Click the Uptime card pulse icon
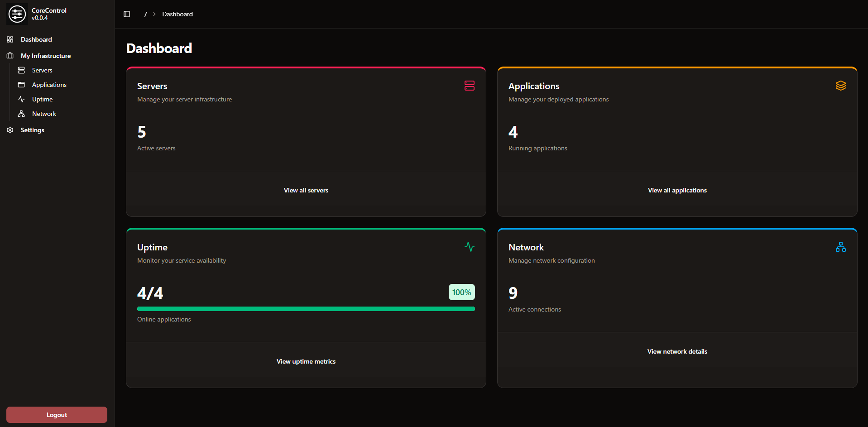Screen dimensions: 868x427 coord(469,247)
